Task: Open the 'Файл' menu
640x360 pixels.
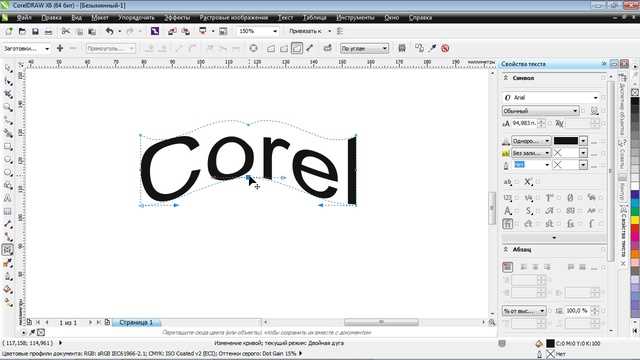Action: pos(24,18)
